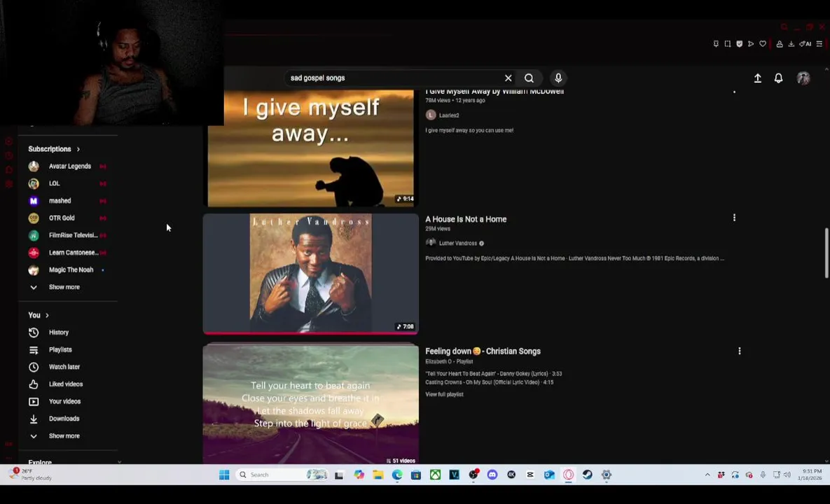
Task: Open Discord from the taskbar
Action: pos(492,475)
